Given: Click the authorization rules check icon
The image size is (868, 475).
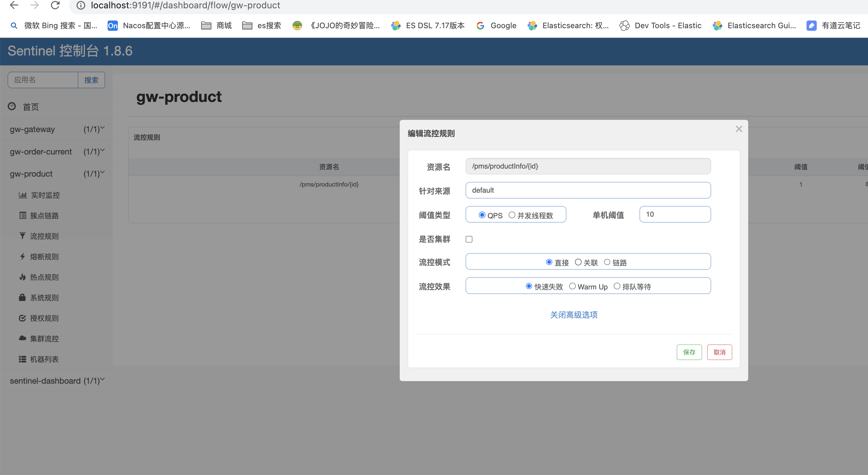Looking at the screenshot, I should (x=22, y=318).
